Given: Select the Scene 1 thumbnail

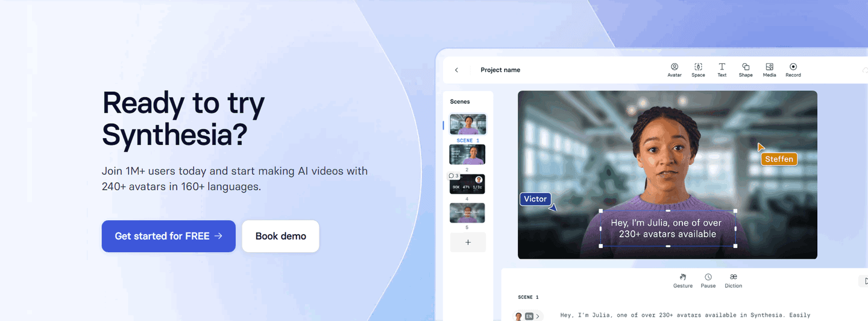Looking at the screenshot, I should (x=468, y=124).
